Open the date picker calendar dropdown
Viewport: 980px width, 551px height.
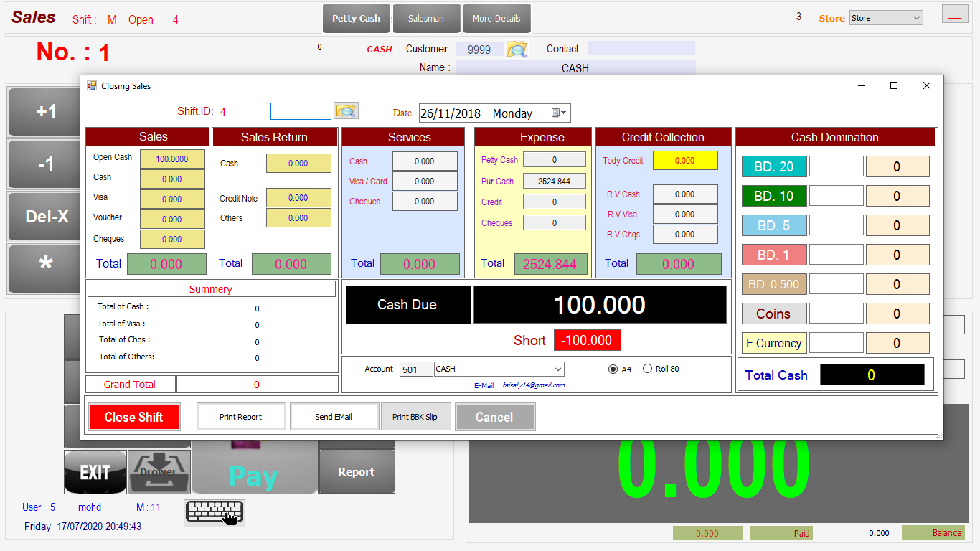pos(560,113)
